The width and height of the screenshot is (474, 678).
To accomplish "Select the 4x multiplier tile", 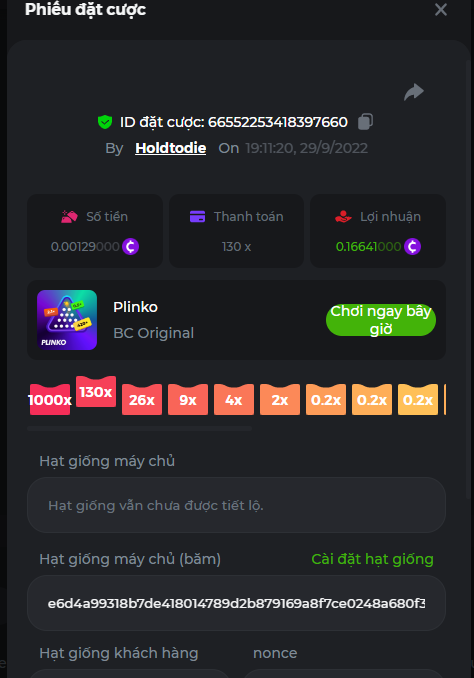I will [x=234, y=400].
